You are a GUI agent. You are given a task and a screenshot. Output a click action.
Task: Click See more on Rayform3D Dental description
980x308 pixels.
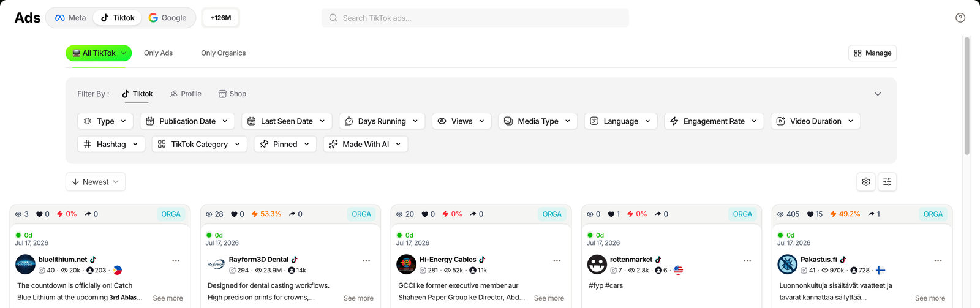pos(358,298)
